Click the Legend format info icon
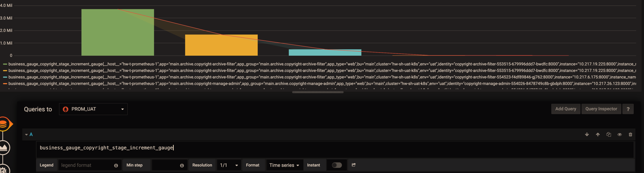The image size is (644, 173). coord(116,165)
